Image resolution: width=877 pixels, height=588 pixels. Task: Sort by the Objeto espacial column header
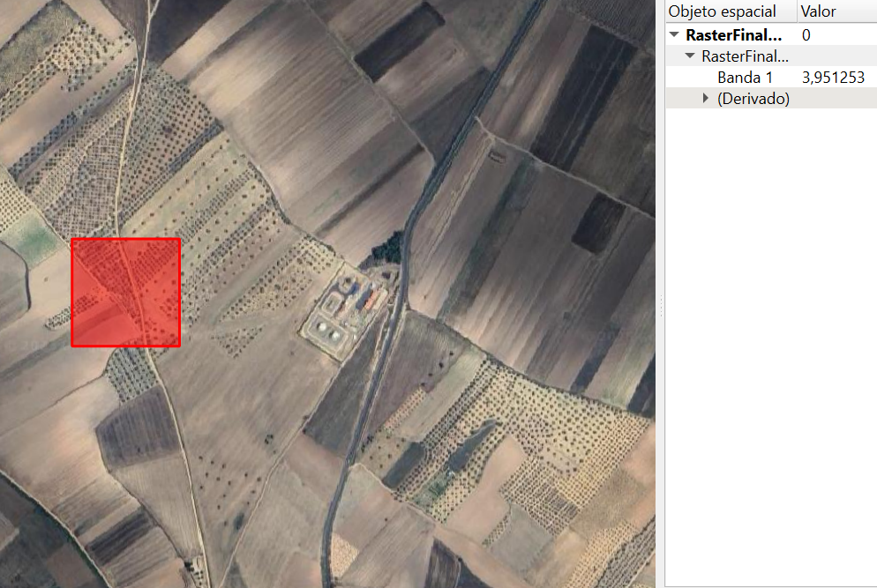tap(722, 11)
